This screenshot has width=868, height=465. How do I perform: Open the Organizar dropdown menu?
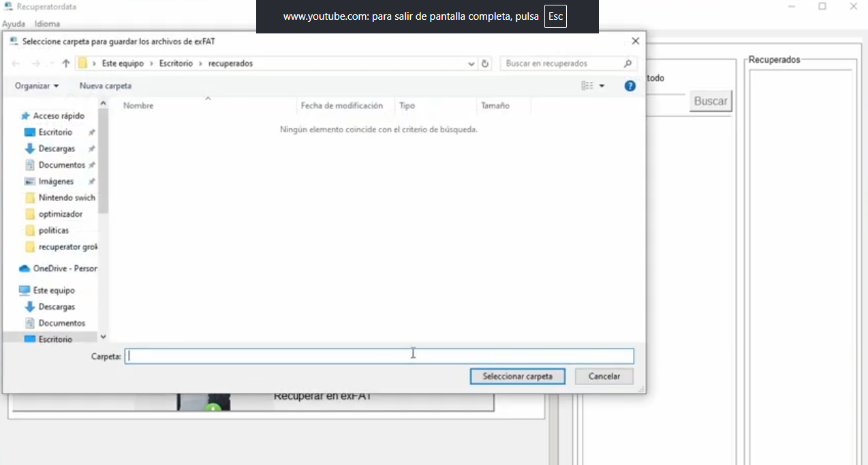point(37,86)
